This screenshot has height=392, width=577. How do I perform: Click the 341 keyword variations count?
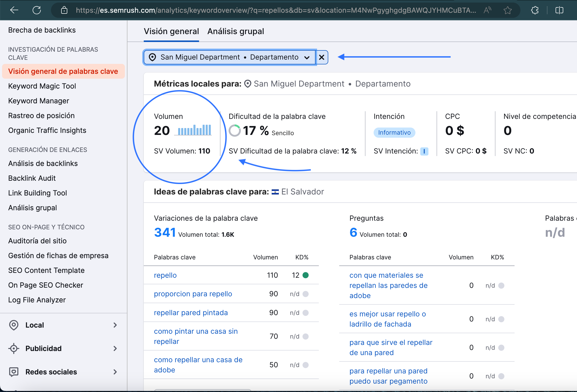(x=165, y=232)
